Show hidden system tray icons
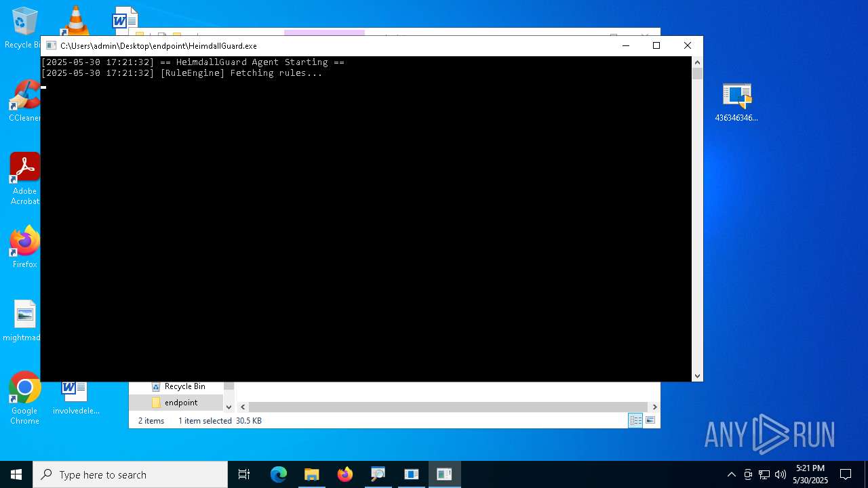 731,474
